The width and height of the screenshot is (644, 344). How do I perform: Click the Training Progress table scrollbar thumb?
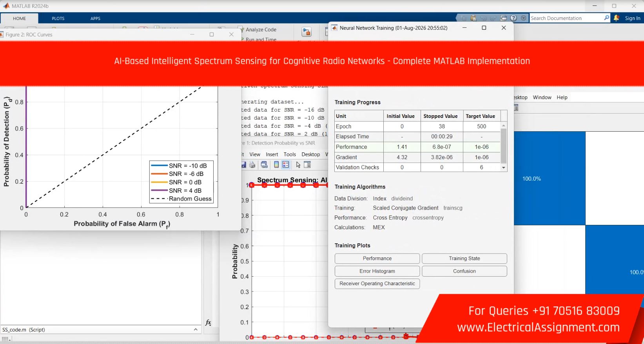click(x=504, y=146)
